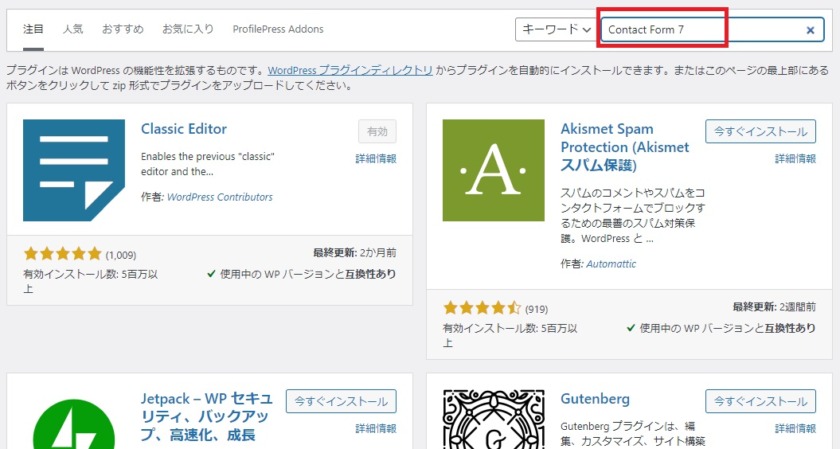The height and width of the screenshot is (449, 840).
Task: Open the WordPress Contributors author link
Action: pos(220,197)
